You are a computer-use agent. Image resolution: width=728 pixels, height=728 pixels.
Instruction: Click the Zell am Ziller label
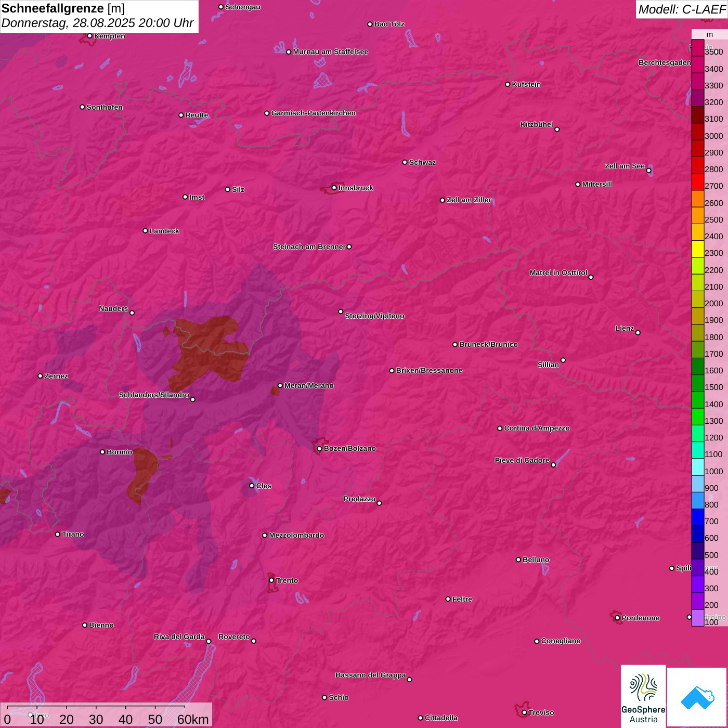(x=469, y=200)
